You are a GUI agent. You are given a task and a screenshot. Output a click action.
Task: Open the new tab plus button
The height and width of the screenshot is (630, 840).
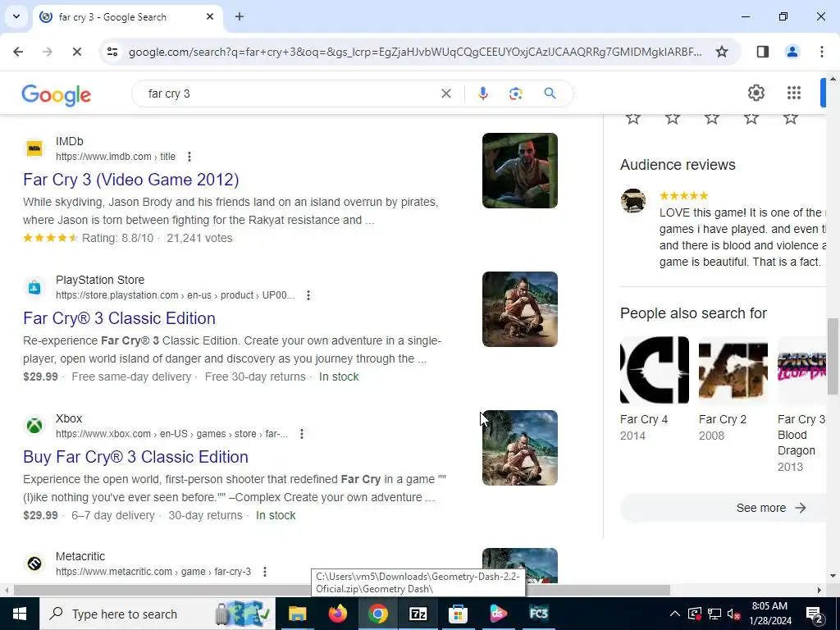[x=240, y=16]
